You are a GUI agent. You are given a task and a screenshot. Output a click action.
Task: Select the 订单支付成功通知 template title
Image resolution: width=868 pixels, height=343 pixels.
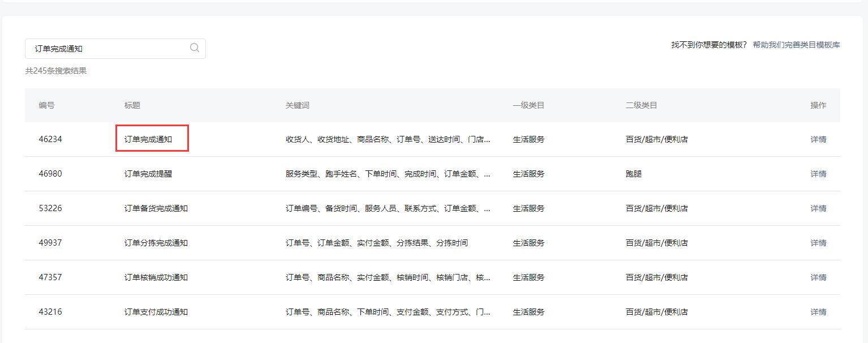(x=156, y=312)
